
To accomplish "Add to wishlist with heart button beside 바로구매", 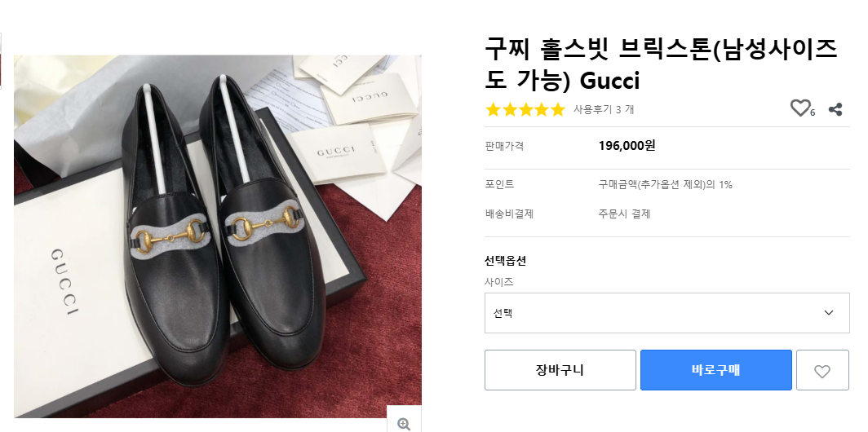I will (x=822, y=371).
